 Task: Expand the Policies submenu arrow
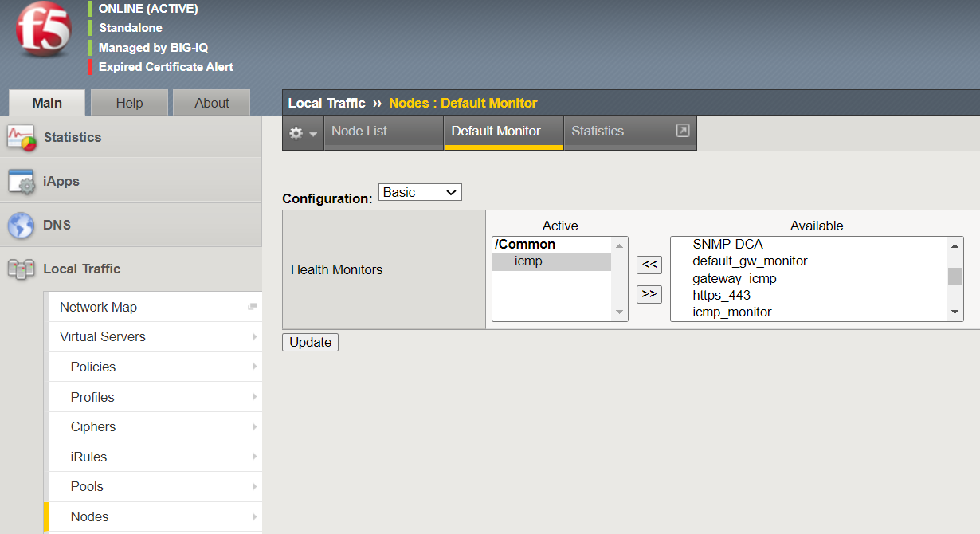coord(255,367)
